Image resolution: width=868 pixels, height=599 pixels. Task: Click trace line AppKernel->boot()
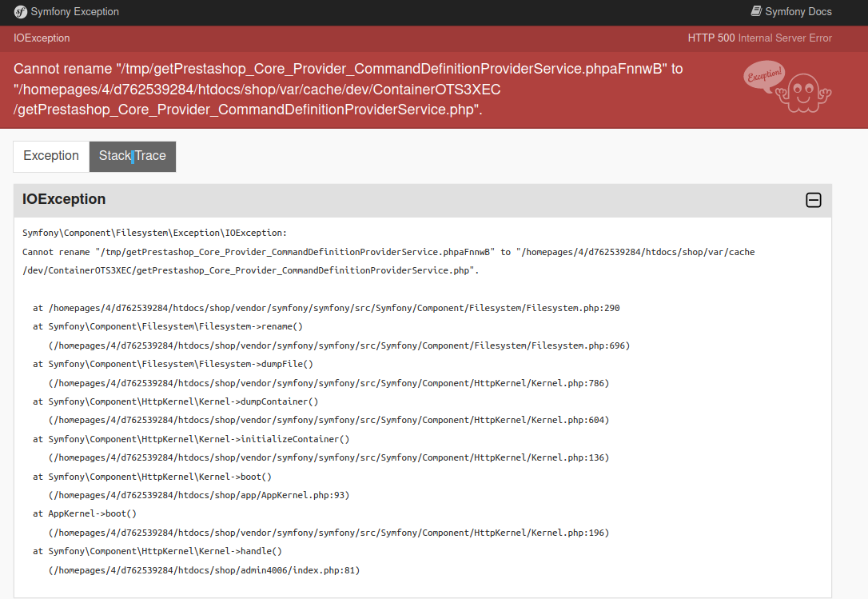pos(85,513)
